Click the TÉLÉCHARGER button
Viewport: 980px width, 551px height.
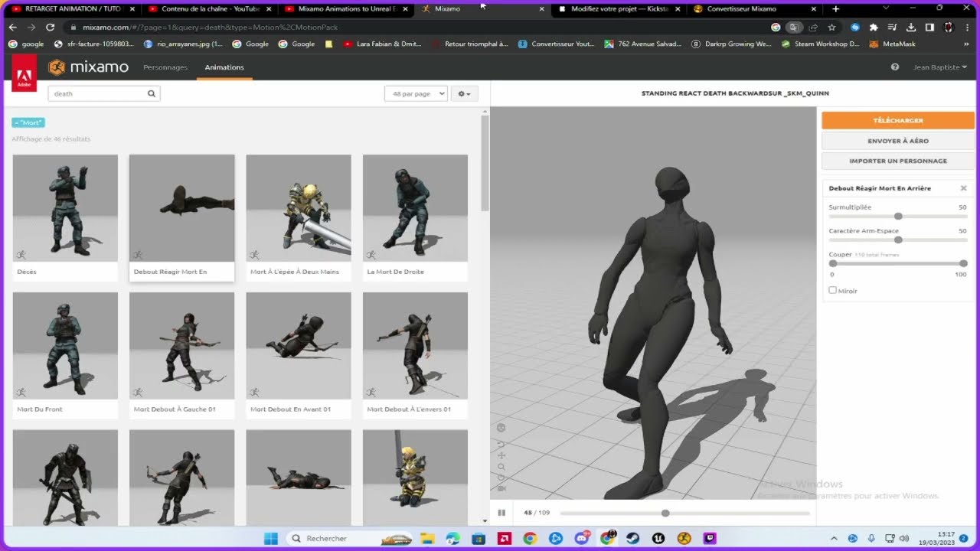click(x=898, y=120)
